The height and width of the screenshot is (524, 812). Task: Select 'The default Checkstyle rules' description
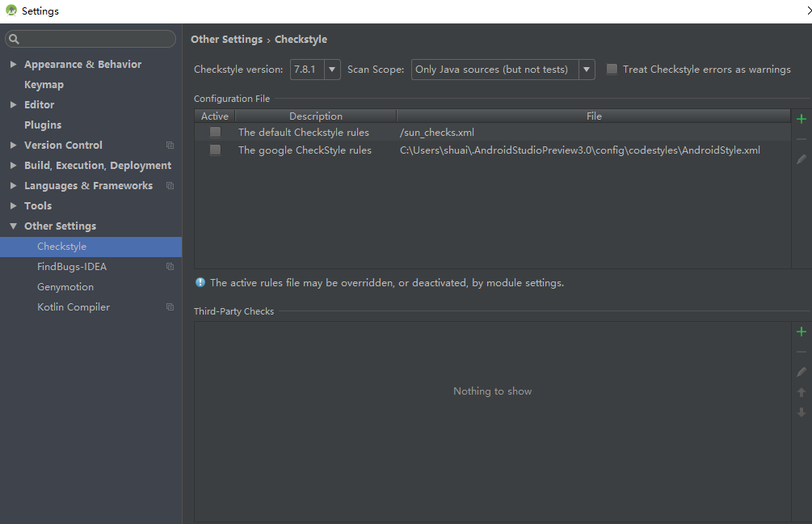(x=304, y=133)
